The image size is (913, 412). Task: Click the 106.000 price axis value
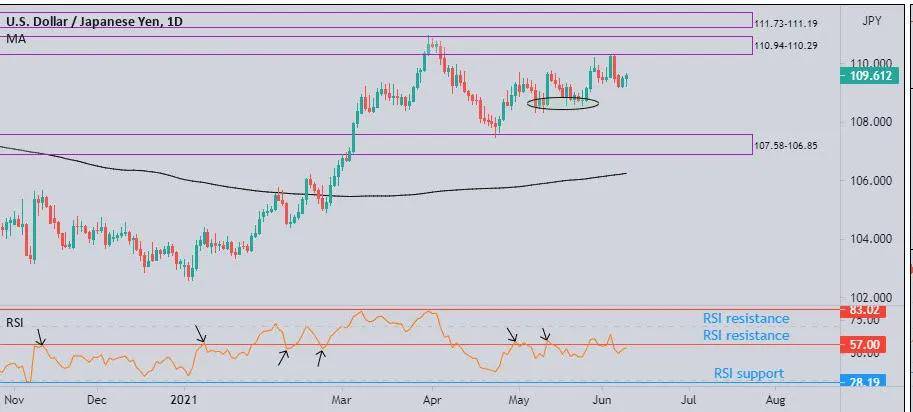pos(873,181)
